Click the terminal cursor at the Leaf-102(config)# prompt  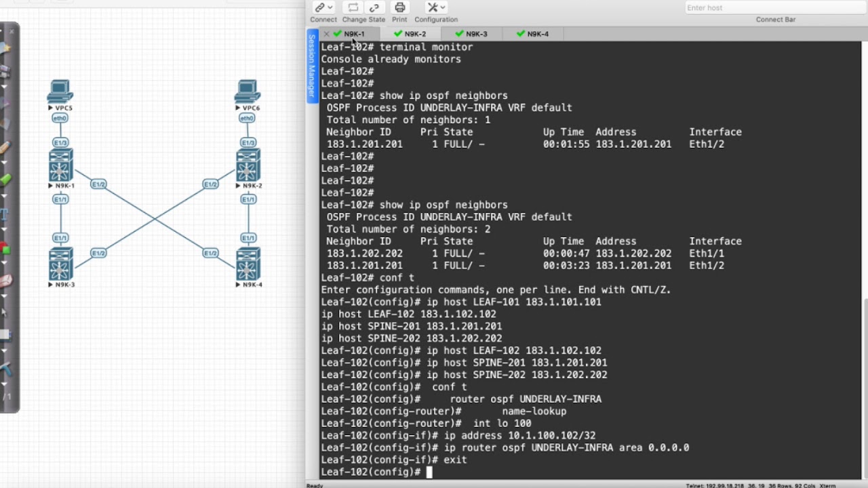[429, 472]
